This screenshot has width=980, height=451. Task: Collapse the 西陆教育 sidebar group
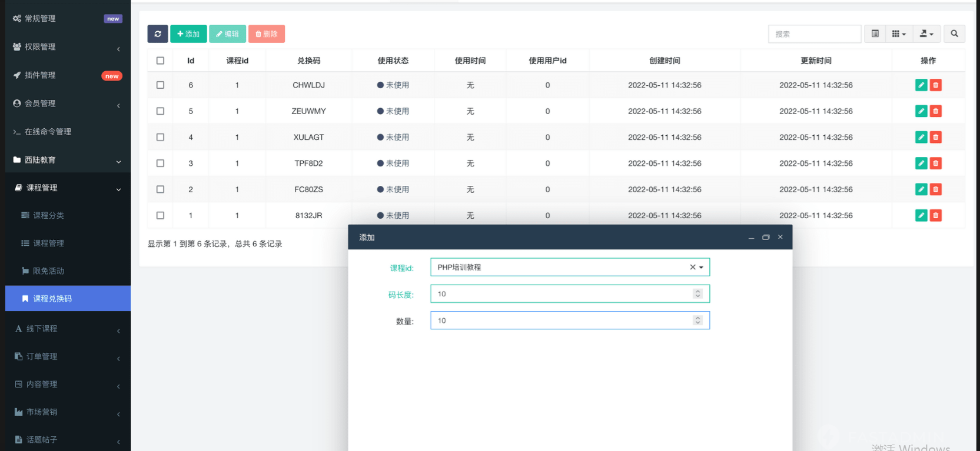[x=68, y=160]
